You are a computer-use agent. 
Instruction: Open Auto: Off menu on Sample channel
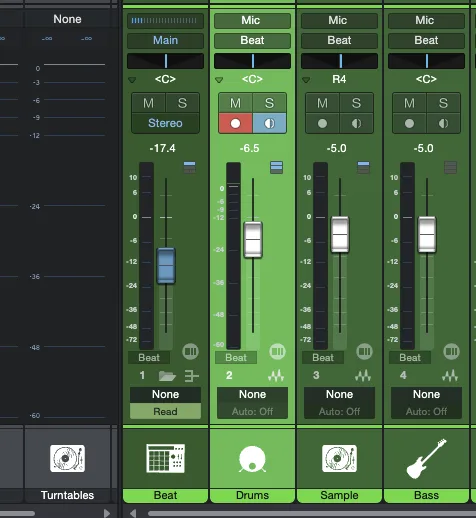point(339,411)
